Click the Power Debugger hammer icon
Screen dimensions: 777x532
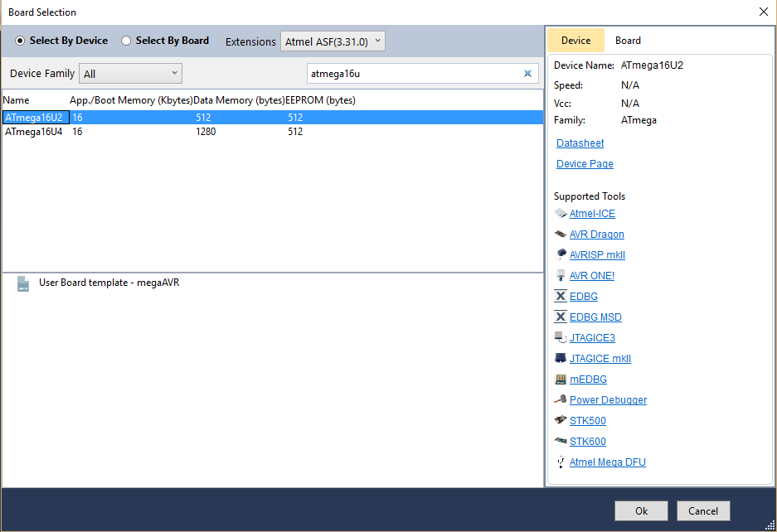561,399
